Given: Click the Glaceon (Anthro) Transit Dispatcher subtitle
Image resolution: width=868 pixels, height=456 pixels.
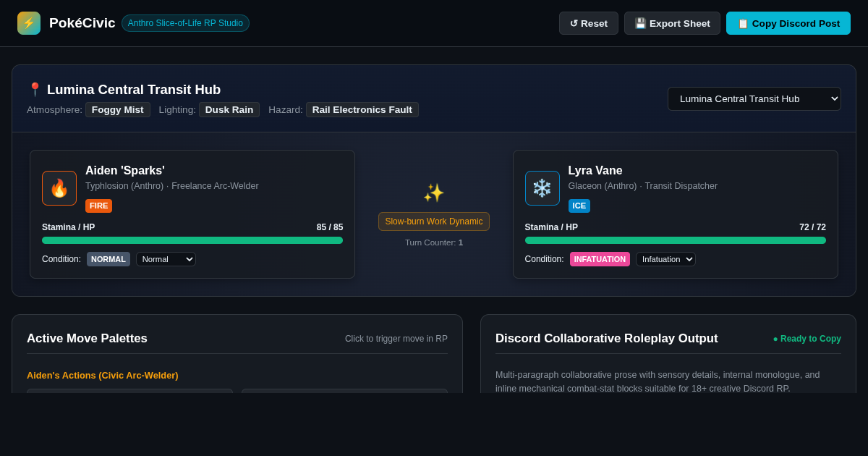Looking at the screenshot, I should (x=643, y=186).
